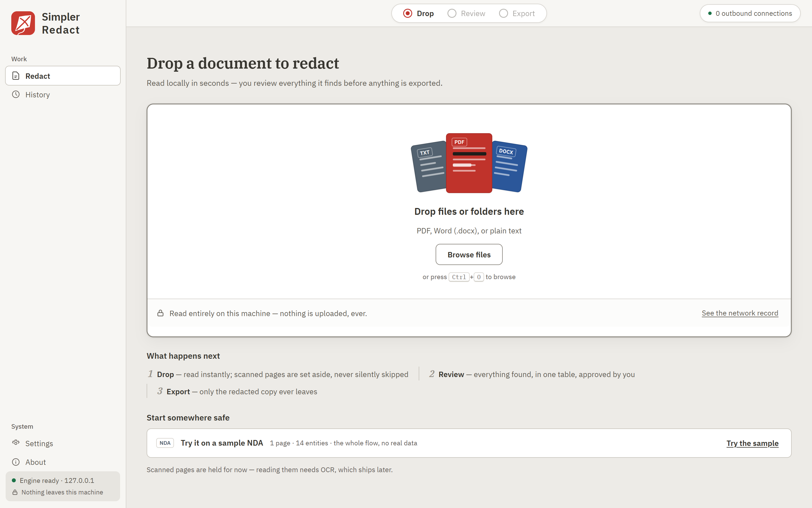Open the Redact section
Viewport: 812px width, 508px height.
[63, 76]
